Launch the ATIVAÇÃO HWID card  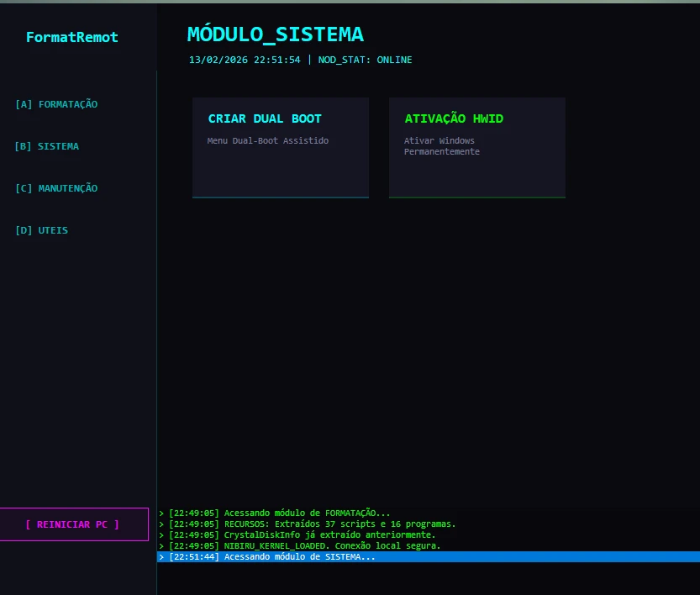476,147
